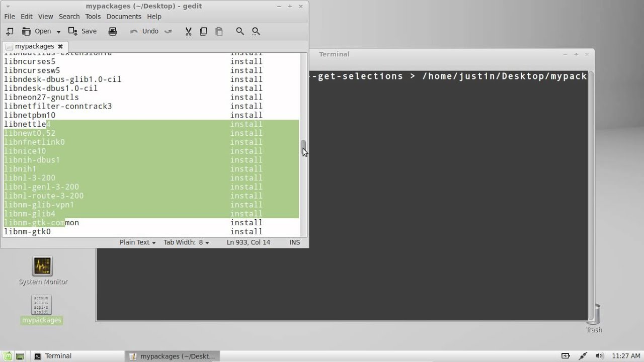
Task: Click the libnetpbm10 line
Action: pos(151,116)
